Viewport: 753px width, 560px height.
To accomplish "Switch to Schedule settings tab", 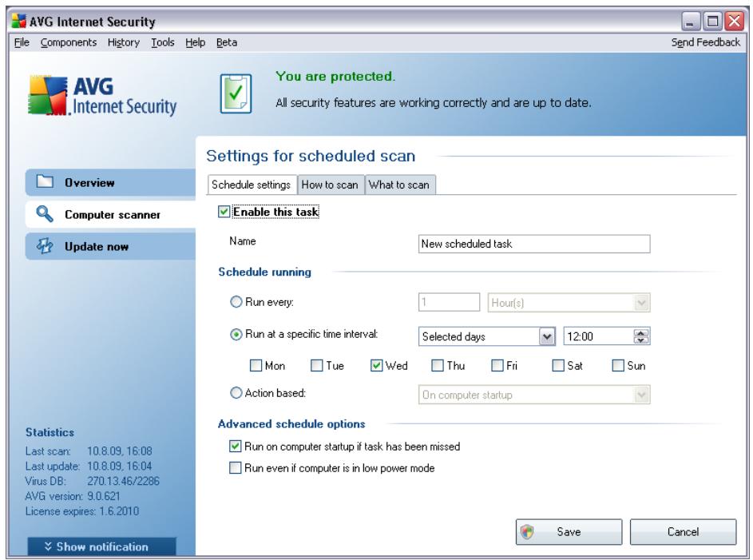I will (x=252, y=185).
